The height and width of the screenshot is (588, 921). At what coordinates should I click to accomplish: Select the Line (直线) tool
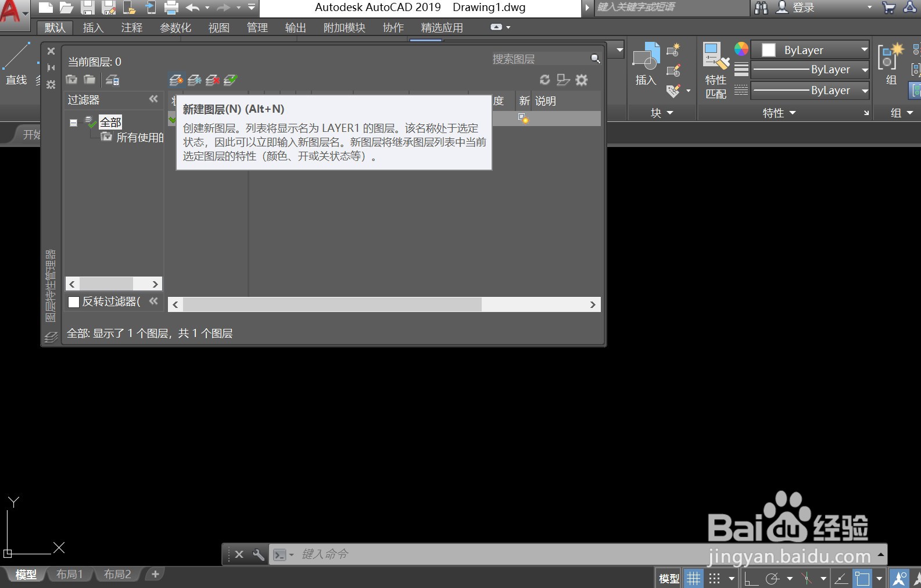pos(16,64)
